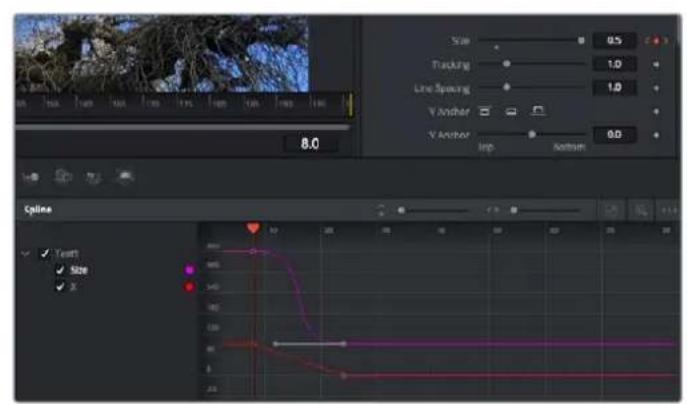Add keyframe on V Anchor slider row
This screenshot has height=404, width=687.
click(656, 135)
